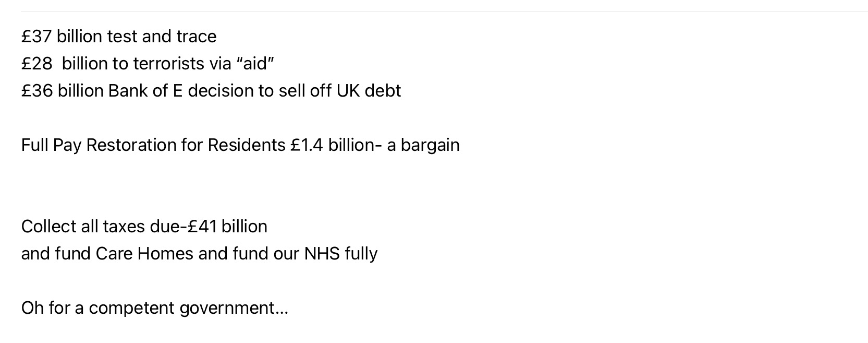868x343 pixels.
Task: Click the word 'fully' ending the NHS line
Action: coord(361,254)
